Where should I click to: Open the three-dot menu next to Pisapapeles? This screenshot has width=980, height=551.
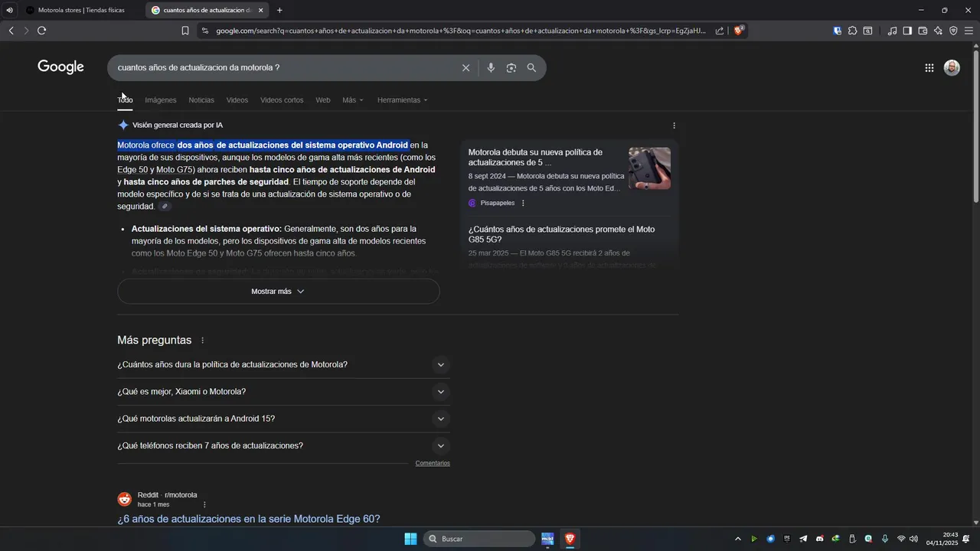click(x=523, y=203)
